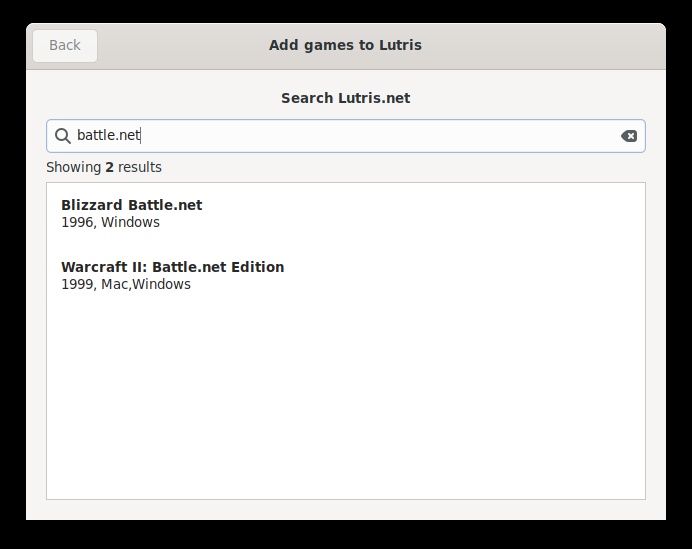Click the Back button
The width and height of the screenshot is (692, 549).
pos(65,45)
